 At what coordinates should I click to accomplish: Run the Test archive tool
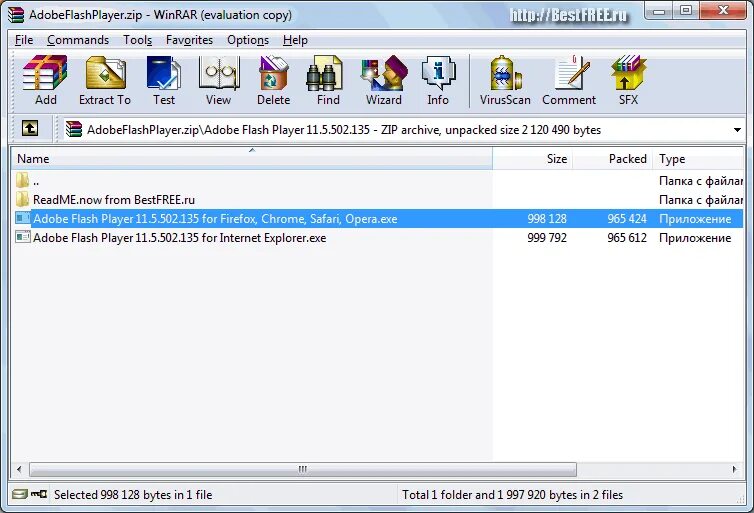pos(163,80)
